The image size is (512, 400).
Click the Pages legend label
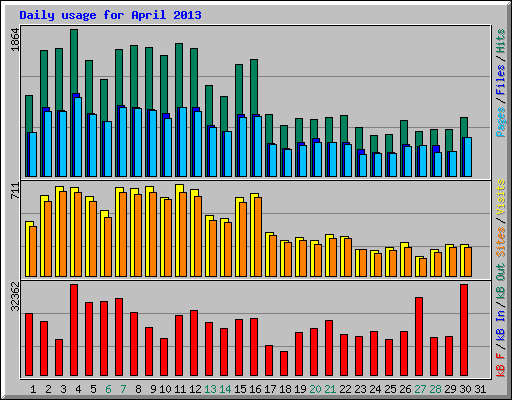click(500, 122)
